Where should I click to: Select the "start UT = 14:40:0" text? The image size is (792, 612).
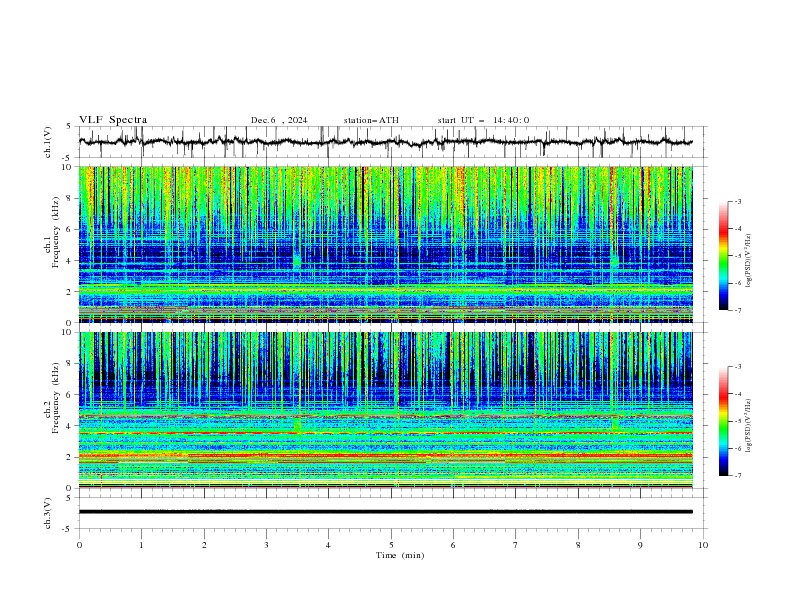click(483, 120)
